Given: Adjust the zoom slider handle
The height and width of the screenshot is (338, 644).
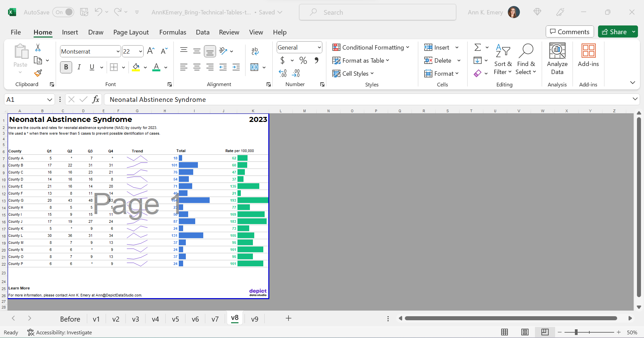Looking at the screenshot, I should (x=576, y=332).
